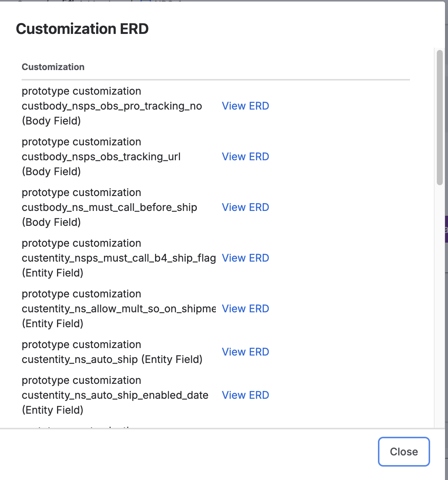
Task: Select the custentity_ns_auto_ship_enabled_date entry
Action: pyautogui.click(x=115, y=395)
